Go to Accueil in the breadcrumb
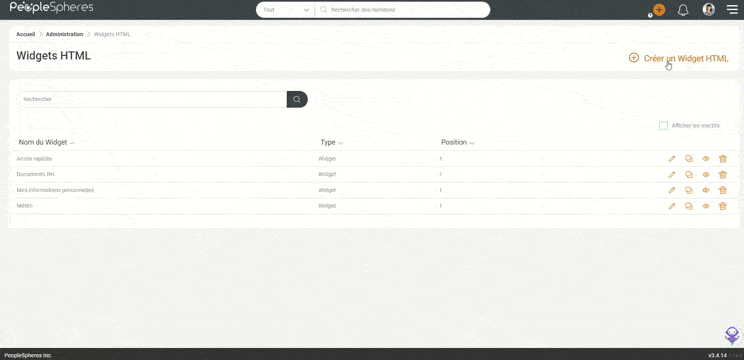This screenshot has height=360, width=744. pos(26,34)
